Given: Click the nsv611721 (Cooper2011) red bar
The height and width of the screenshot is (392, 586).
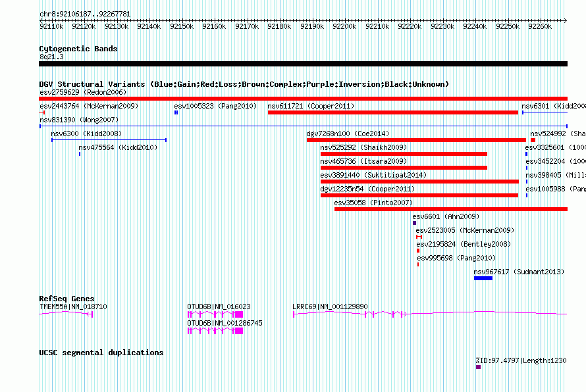Looking at the screenshot, I should pyautogui.click(x=393, y=112).
